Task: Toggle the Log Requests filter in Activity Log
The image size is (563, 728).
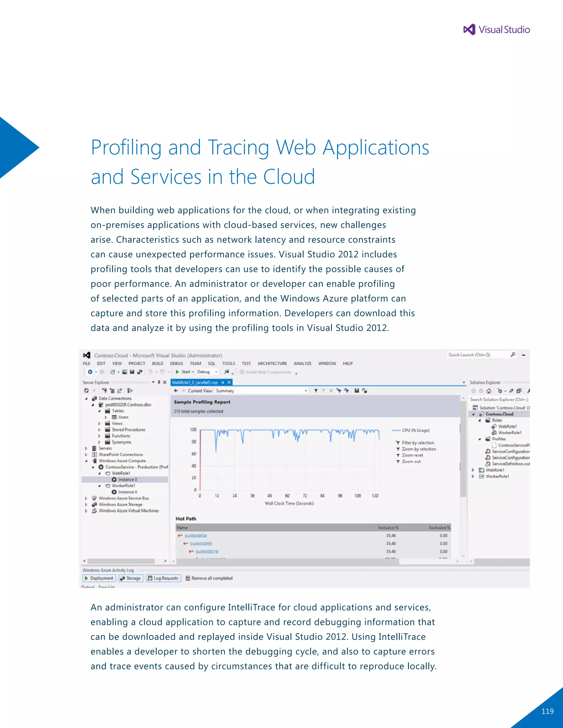Action: 164,578
